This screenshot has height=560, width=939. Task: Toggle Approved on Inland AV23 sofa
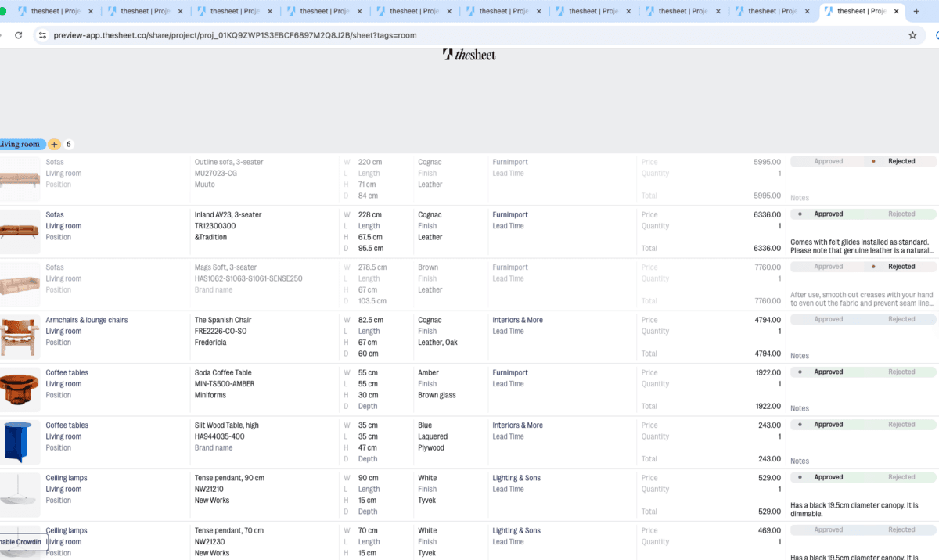(828, 214)
